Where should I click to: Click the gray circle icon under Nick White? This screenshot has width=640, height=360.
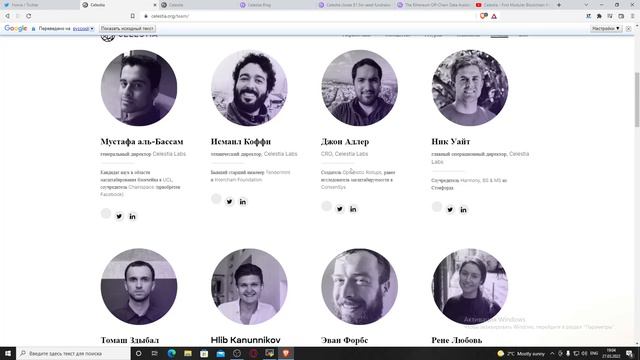437,207
